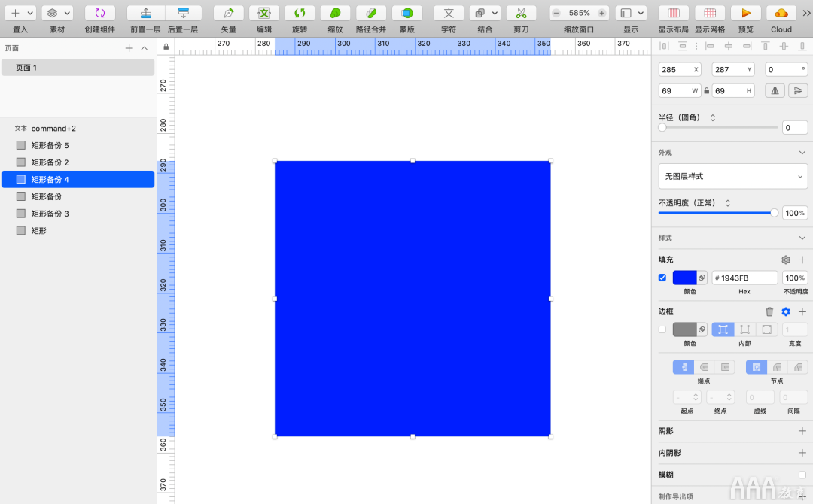Screen dimensions: 813x504
Task: Click the 路径合并 flatten path icon
Action: click(x=371, y=13)
